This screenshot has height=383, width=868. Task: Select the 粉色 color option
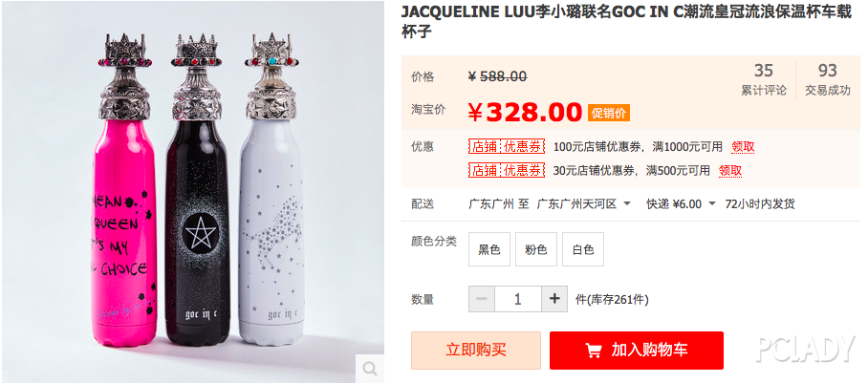[x=536, y=249]
